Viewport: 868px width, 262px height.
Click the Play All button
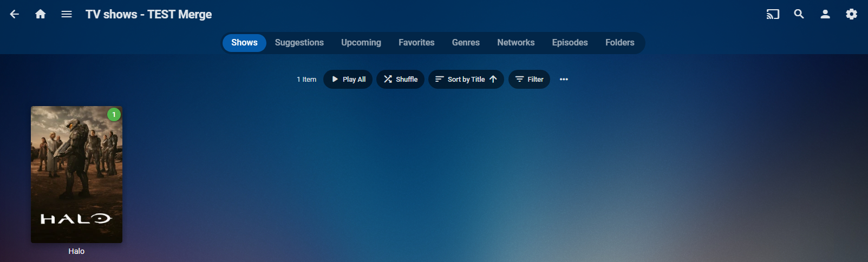coord(348,79)
